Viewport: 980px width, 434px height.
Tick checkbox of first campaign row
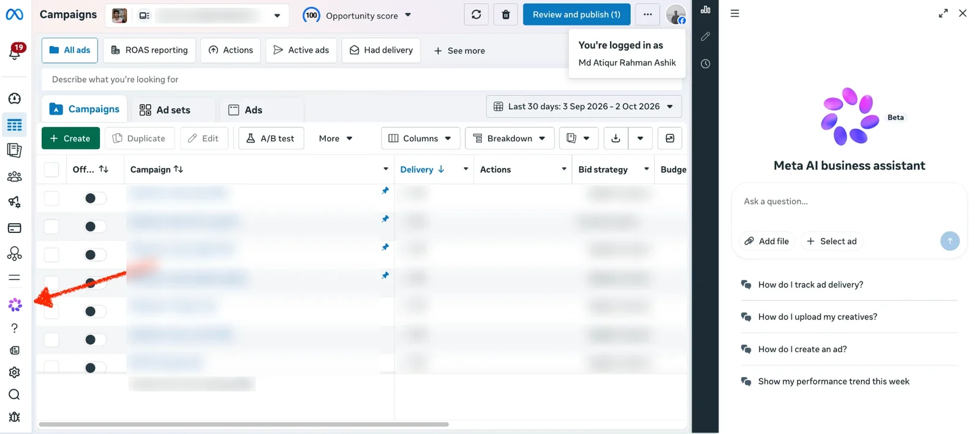pyautogui.click(x=51, y=198)
